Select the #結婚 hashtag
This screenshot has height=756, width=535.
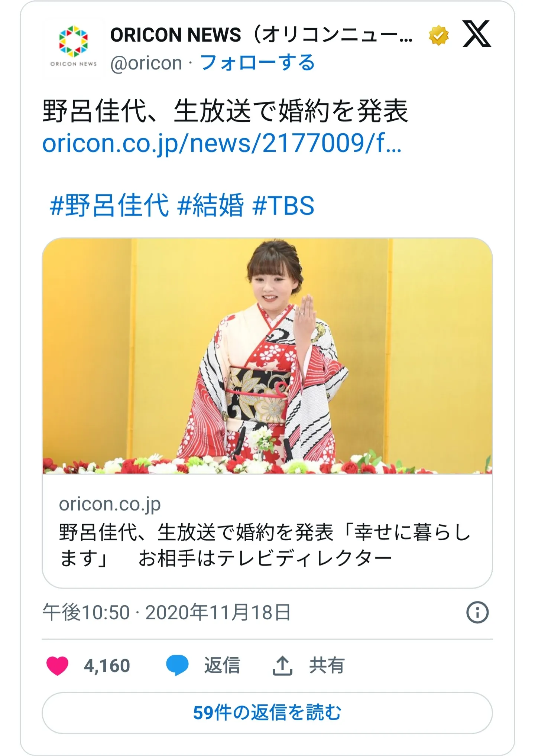(x=211, y=205)
